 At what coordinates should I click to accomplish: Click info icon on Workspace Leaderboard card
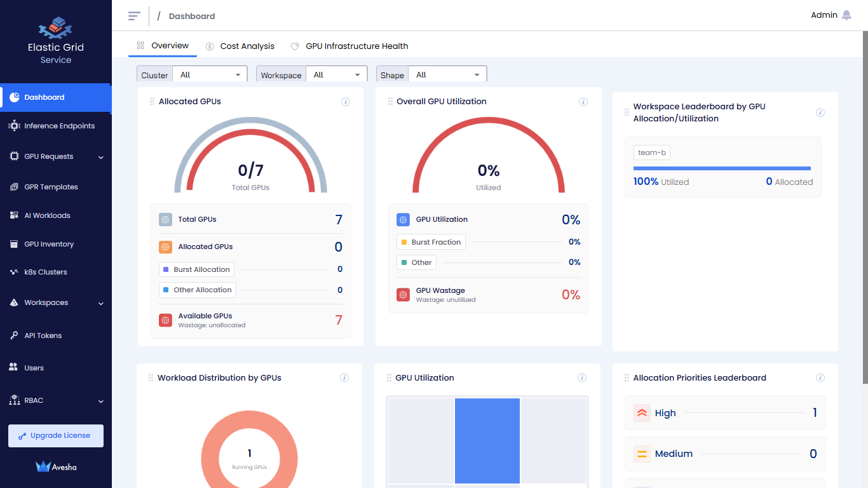coord(820,112)
